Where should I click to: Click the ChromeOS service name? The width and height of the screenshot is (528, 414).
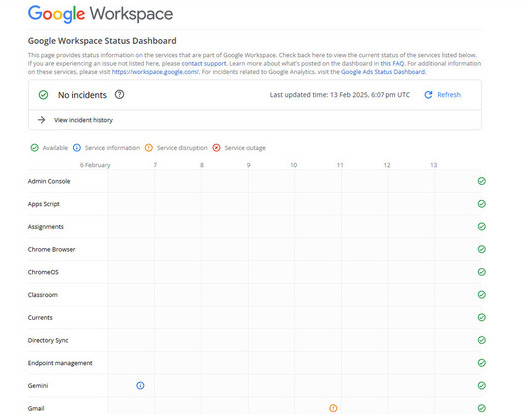(x=43, y=272)
